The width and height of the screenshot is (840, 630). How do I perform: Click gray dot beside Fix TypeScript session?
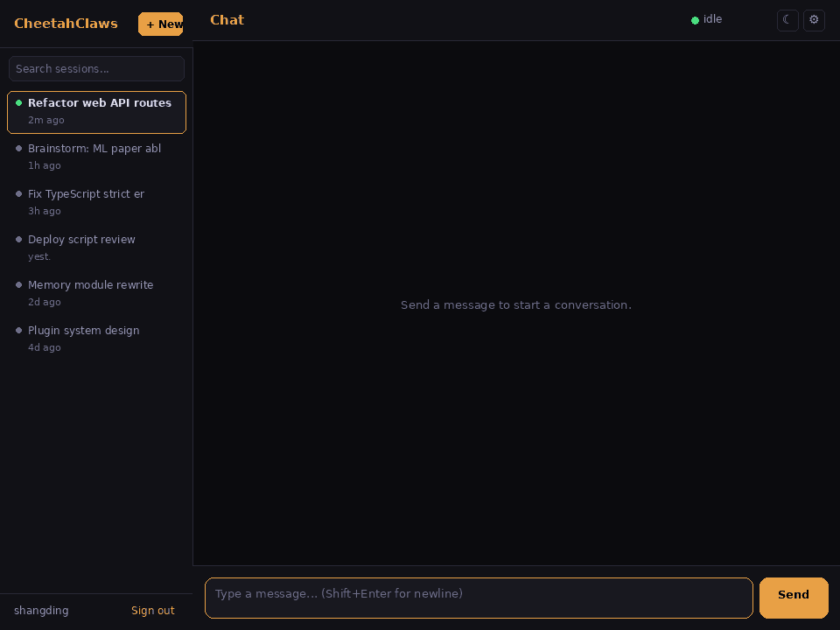click(x=18, y=194)
